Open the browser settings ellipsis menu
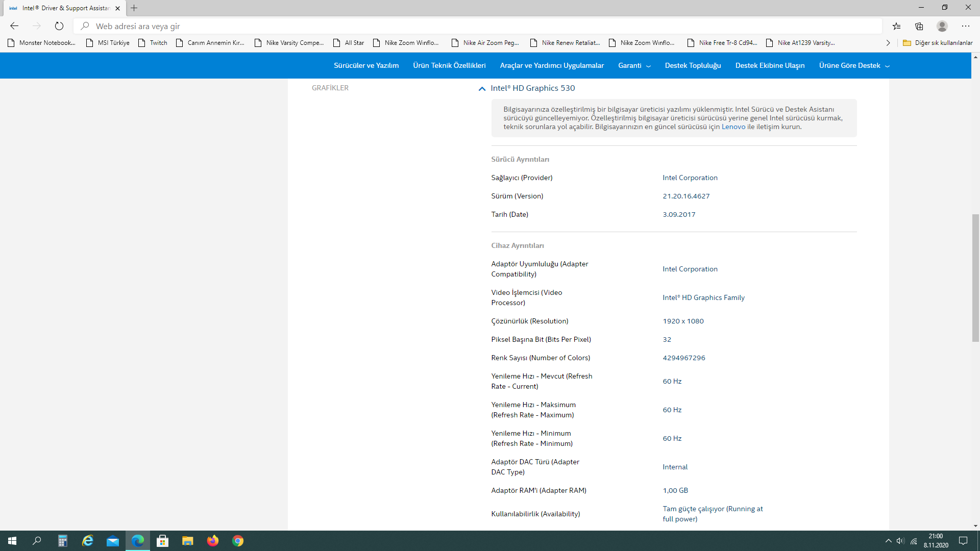This screenshot has width=980, height=551. (965, 26)
